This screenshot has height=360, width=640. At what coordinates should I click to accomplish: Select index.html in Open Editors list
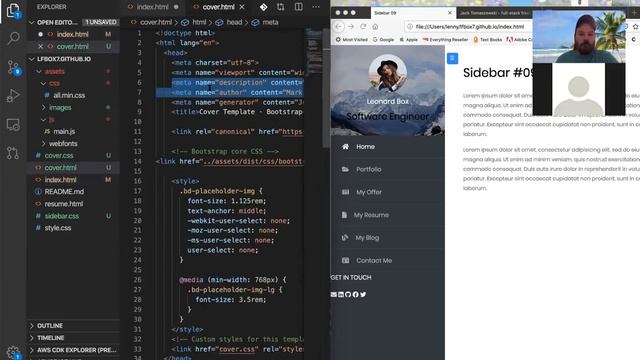coord(73,34)
